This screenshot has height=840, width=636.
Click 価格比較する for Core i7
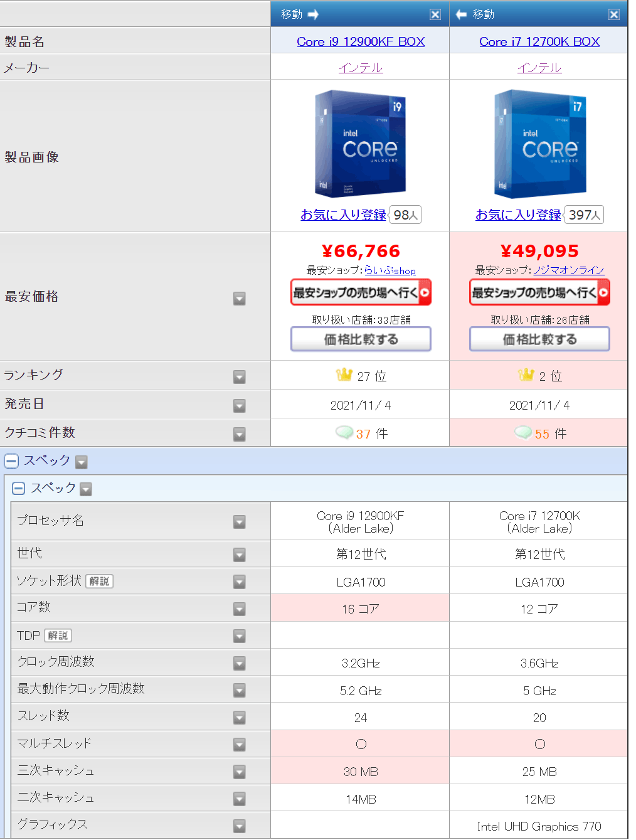tap(539, 339)
